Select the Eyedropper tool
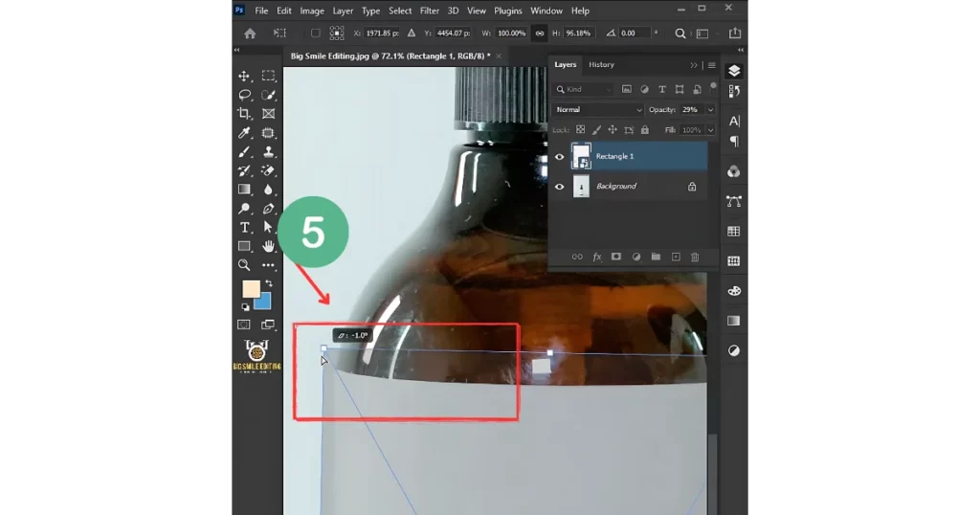This screenshot has width=980, height=515. tap(244, 132)
